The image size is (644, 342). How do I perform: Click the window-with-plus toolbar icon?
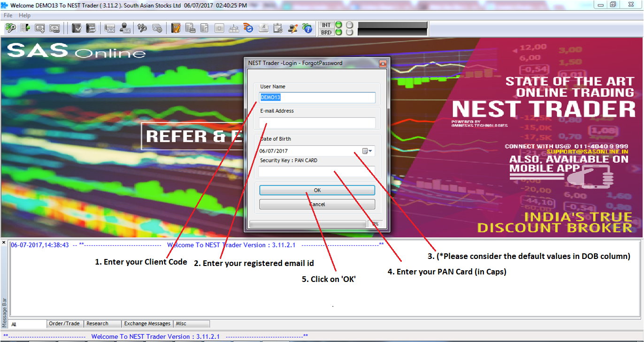point(40,28)
